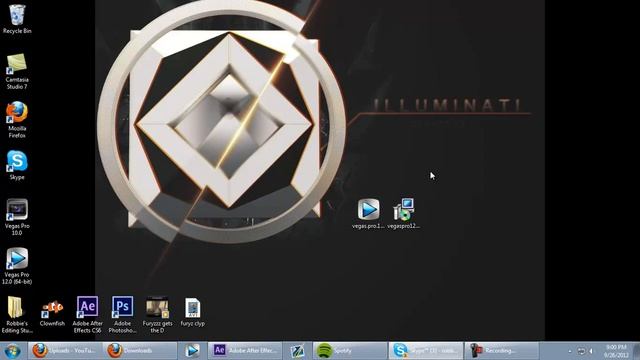Show hidden system tray icons
This screenshot has width=640, height=360.
tap(570, 351)
